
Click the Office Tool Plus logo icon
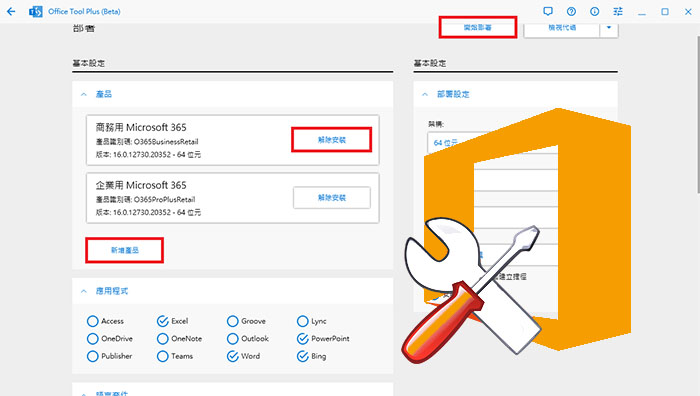pos(36,12)
